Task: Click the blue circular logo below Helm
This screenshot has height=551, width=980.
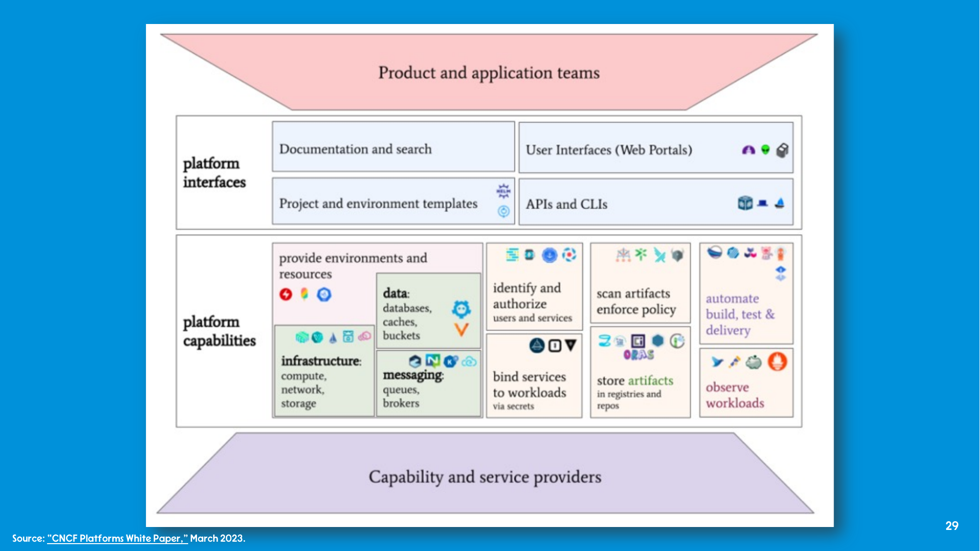Action: 504,211
